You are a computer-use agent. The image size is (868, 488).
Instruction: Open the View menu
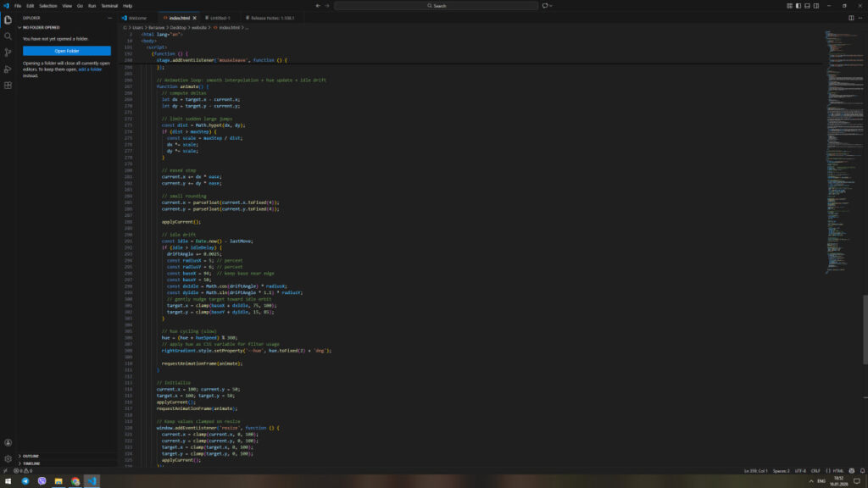pyautogui.click(x=67, y=6)
